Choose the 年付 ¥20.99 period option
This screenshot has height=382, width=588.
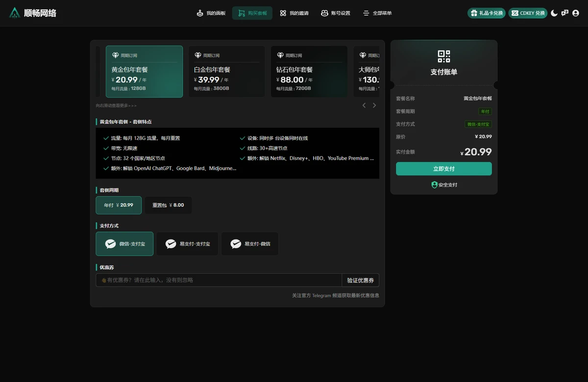[x=119, y=205]
